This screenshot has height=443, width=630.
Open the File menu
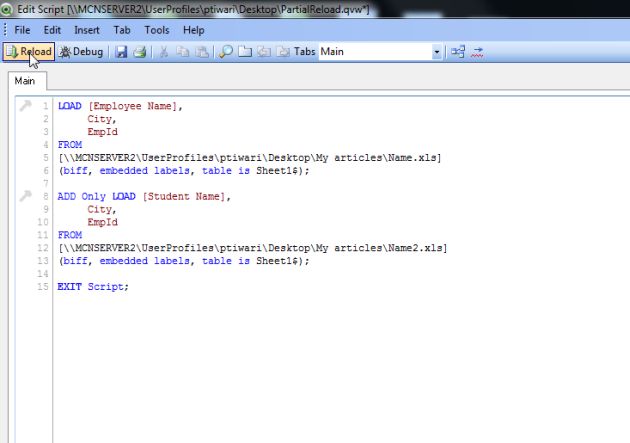pos(22,30)
